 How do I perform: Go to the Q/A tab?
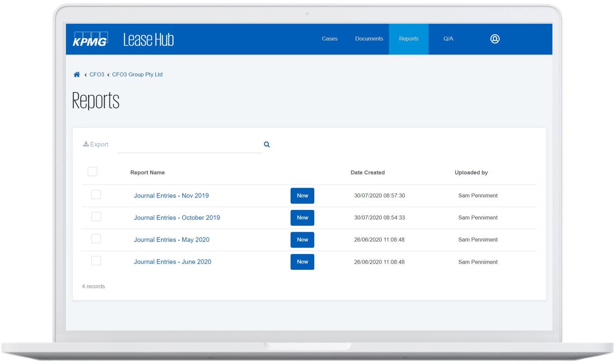[448, 39]
